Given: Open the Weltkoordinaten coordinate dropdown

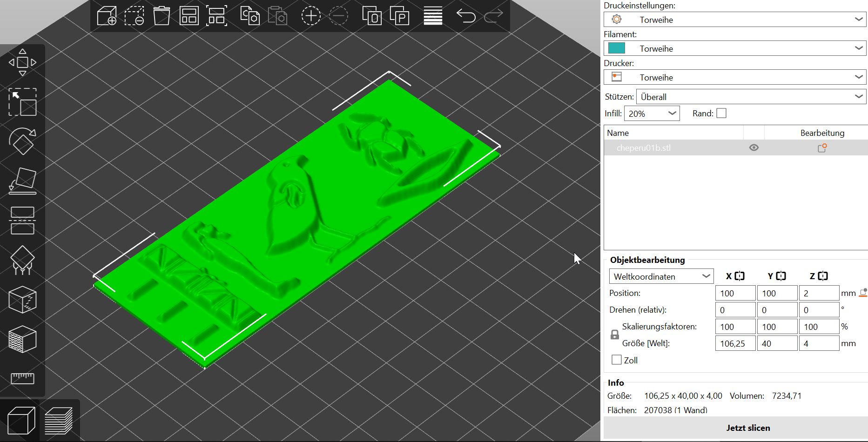Looking at the screenshot, I should 661,276.
